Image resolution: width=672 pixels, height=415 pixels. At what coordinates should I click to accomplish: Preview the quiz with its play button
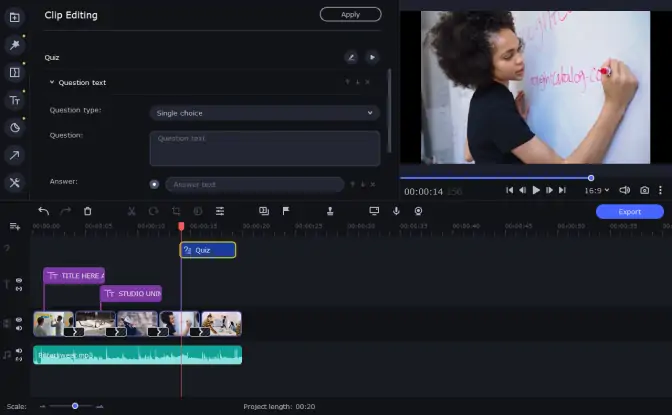coord(372,57)
